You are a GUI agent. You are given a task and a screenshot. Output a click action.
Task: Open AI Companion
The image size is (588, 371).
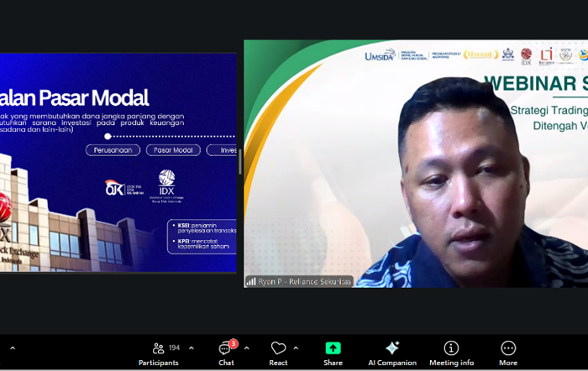391,353
